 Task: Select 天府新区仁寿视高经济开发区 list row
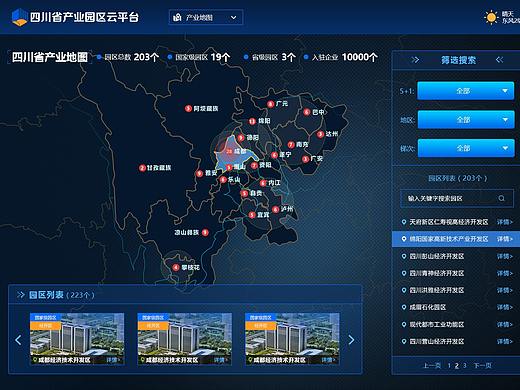tap(457, 222)
